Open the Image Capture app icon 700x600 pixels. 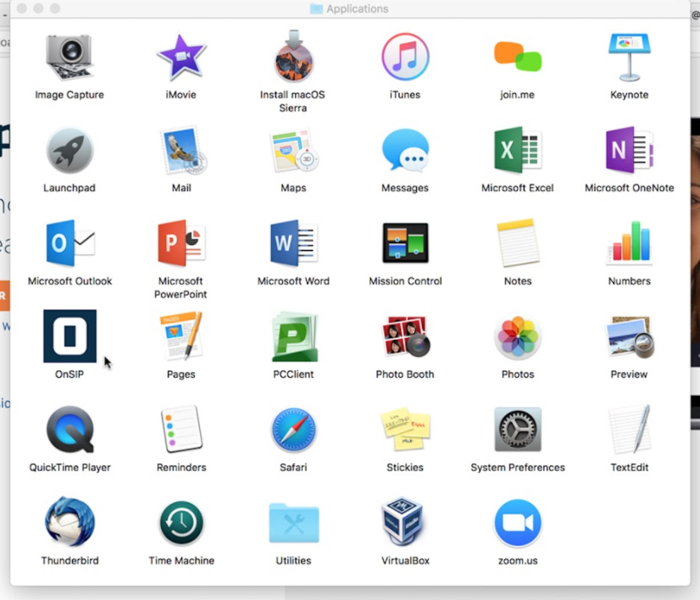pos(69,57)
